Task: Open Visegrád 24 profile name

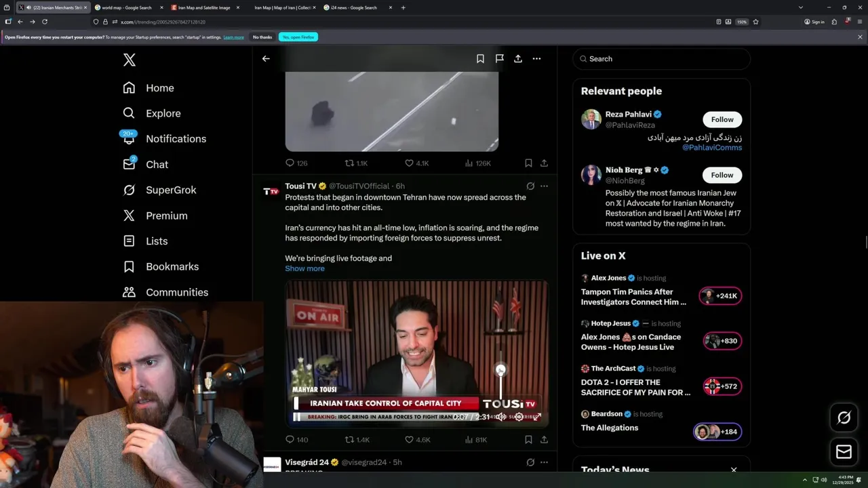Action: [307, 462]
